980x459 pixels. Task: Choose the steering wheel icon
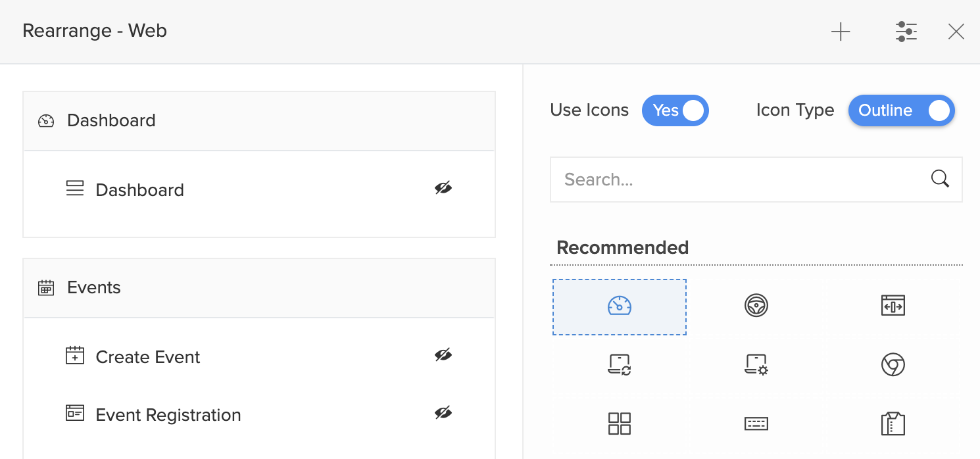tap(756, 306)
